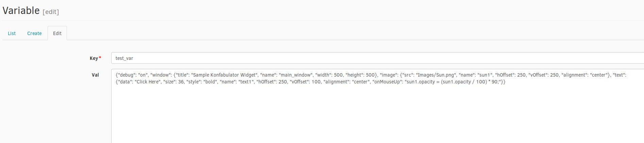Switch to the Create tab

[x=34, y=33]
